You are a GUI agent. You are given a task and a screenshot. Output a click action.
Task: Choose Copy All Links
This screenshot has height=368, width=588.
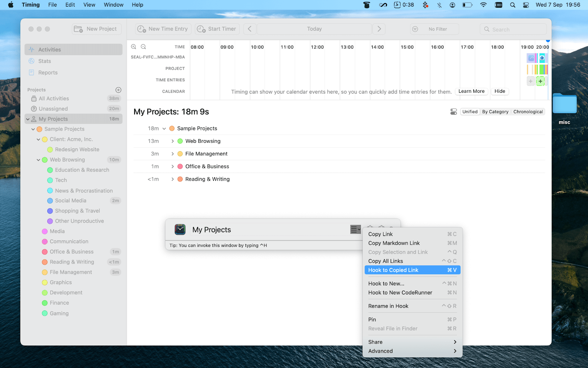[412, 261]
